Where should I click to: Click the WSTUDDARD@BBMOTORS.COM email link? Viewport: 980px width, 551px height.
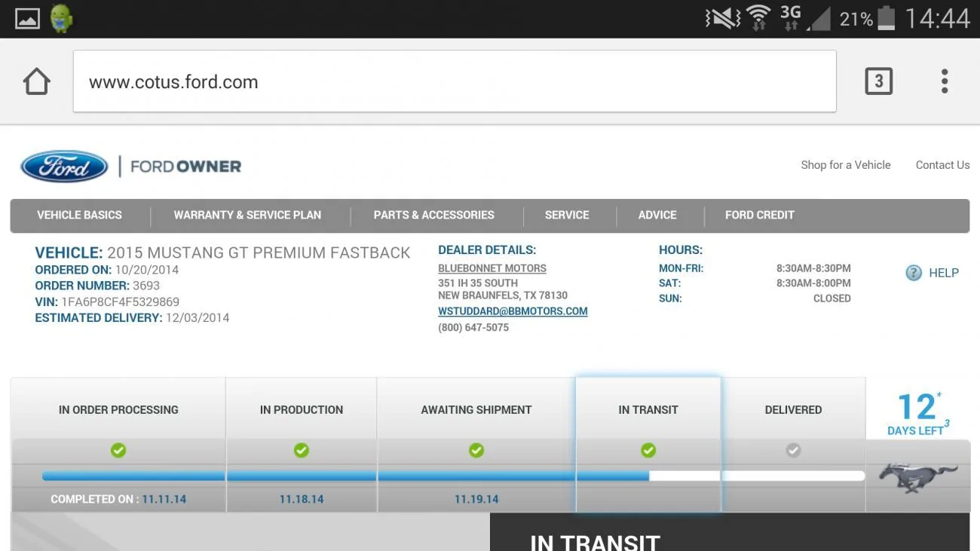coord(513,311)
